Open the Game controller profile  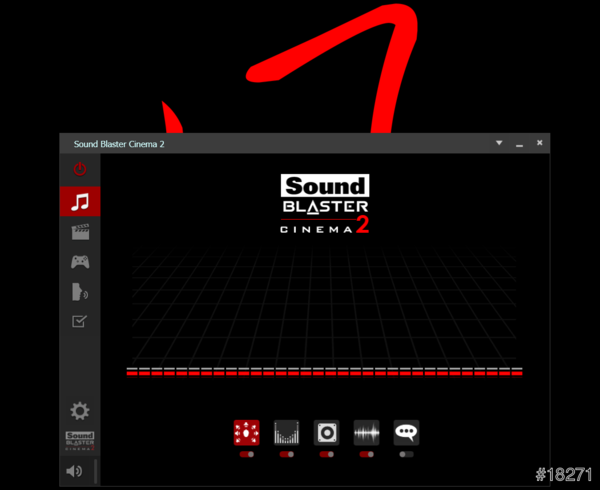coord(80,262)
